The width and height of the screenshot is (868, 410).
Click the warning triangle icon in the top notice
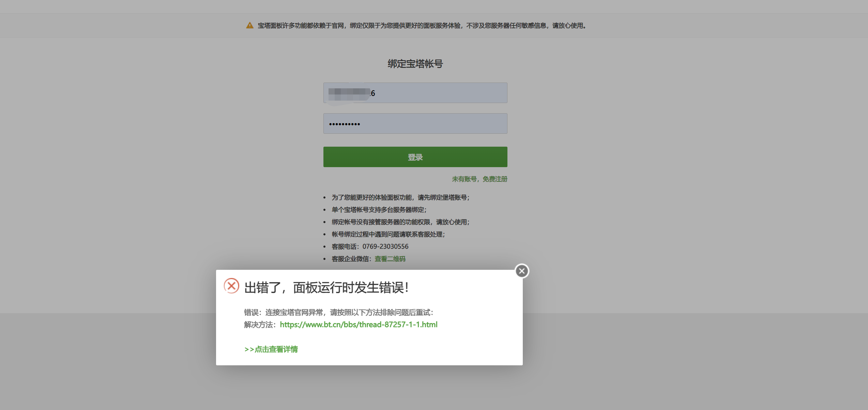coord(250,26)
